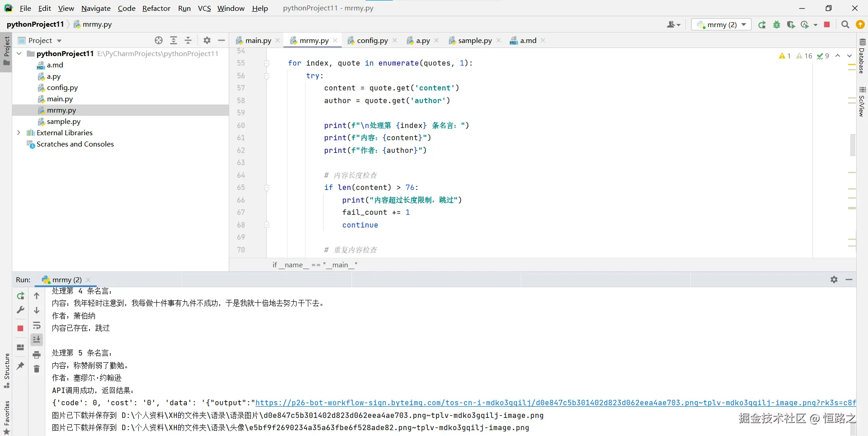The image size is (868, 436).
Task: Open the user account dropdown in the toolbar
Action: click(x=674, y=25)
